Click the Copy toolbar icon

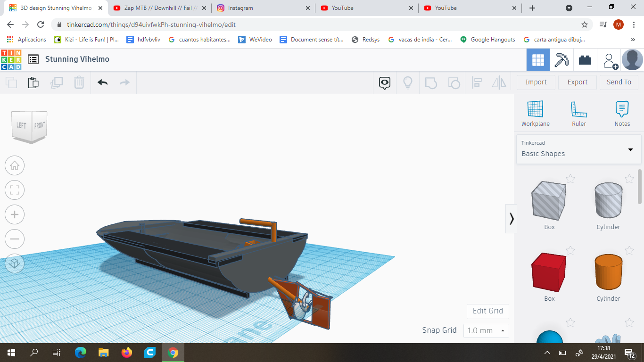(x=11, y=82)
